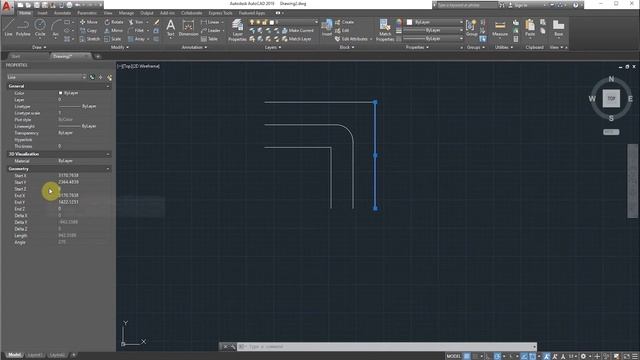
Task: Open the Insert ribbon tab
Action: (x=42, y=13)
